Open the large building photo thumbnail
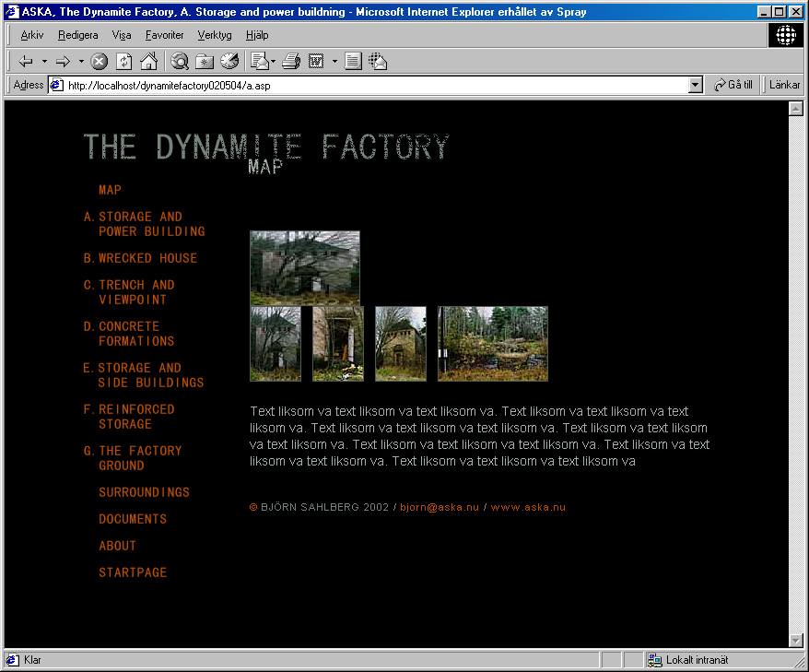The width and height of the screenshot is (809, 672). 304,267
